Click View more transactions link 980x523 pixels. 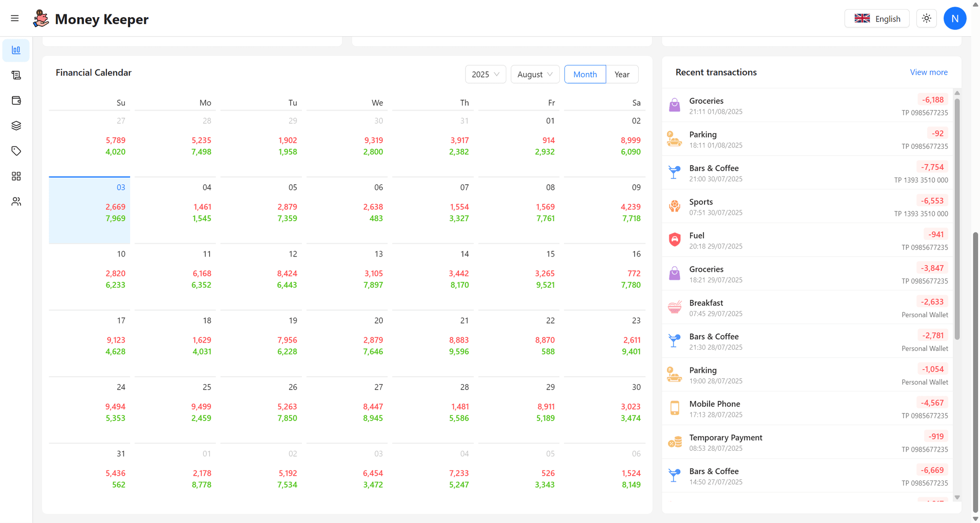point(928,72)
